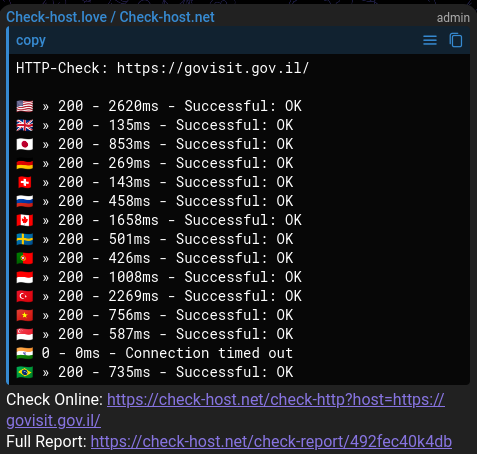Click the Brazil flag beside 735ms
The width and height of the screenshot is (477, 454).
pyautogui.click(x=25, y=372)
